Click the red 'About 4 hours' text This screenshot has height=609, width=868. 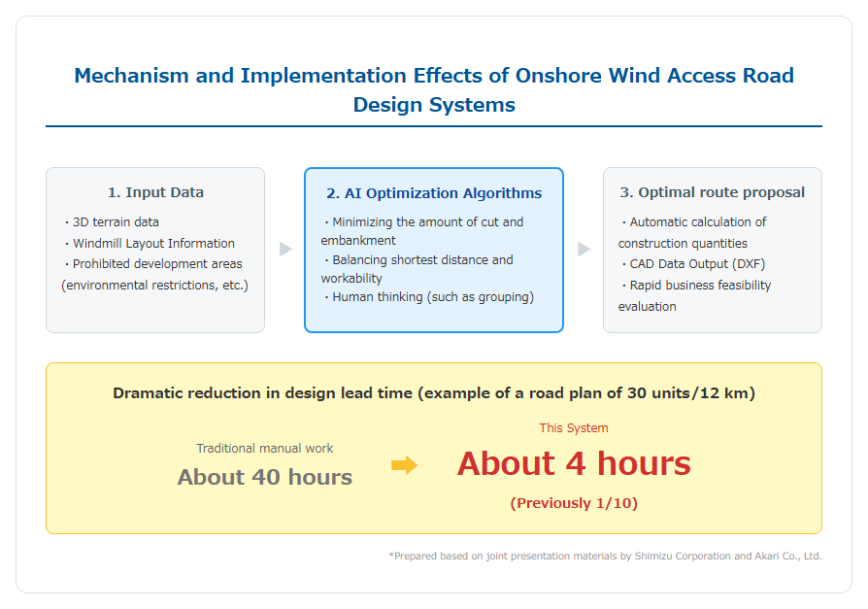click(574, 463)
